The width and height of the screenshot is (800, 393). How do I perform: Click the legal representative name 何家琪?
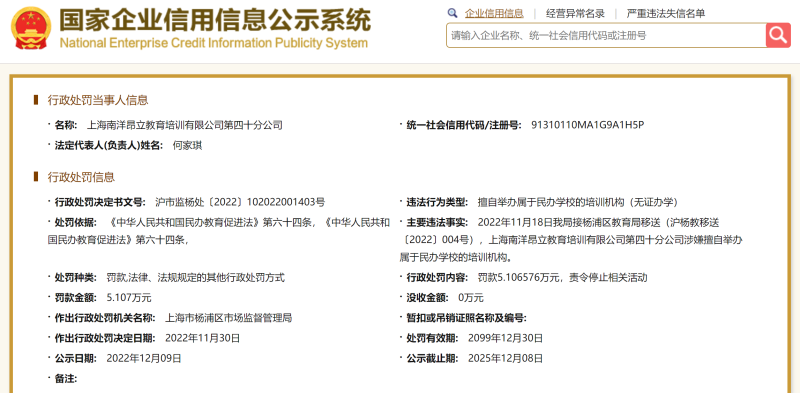(187, 145)
